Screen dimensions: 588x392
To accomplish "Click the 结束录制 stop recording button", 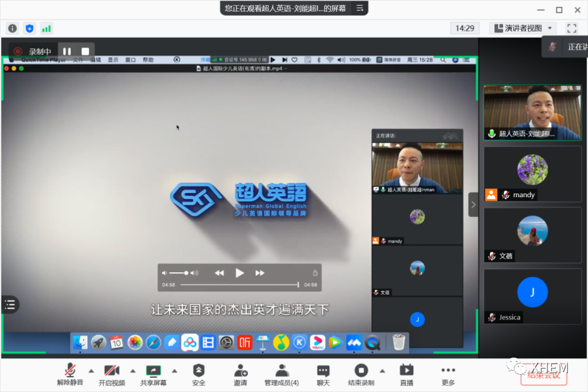I will (x=361, y=374).
